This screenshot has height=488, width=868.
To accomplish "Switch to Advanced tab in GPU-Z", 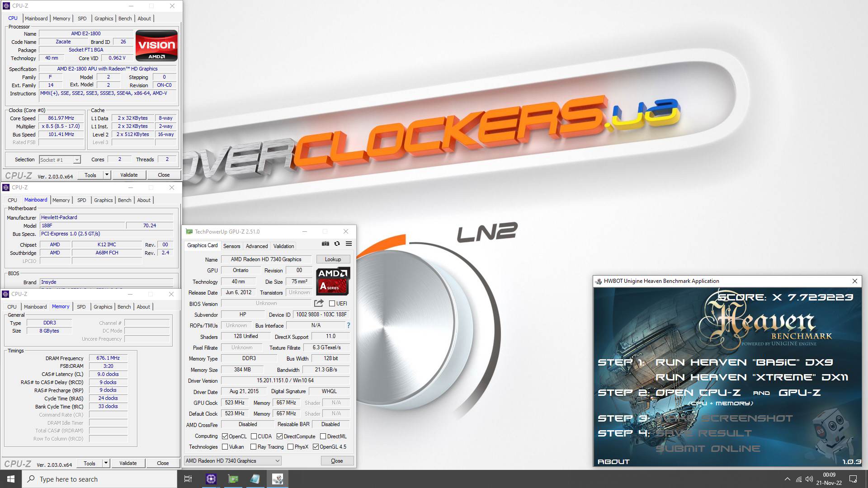I will click(x=257, y=246).
